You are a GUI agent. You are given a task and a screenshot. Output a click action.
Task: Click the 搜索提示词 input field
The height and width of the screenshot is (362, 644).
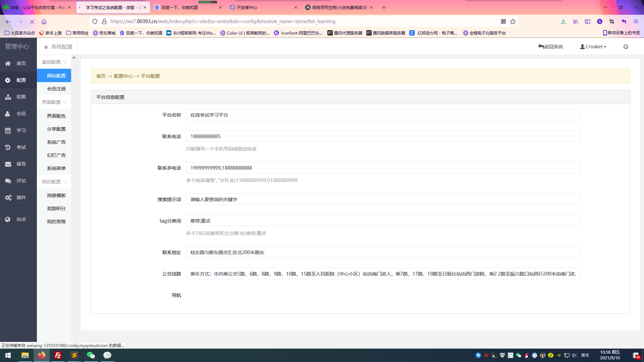click(383, 199)
